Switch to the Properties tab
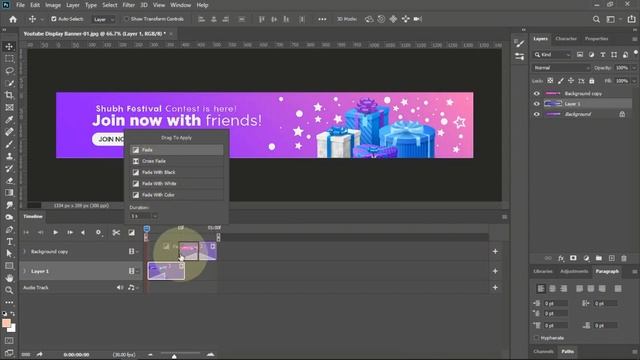Screen dimensions: 640x360 click(x=596, y=39)
